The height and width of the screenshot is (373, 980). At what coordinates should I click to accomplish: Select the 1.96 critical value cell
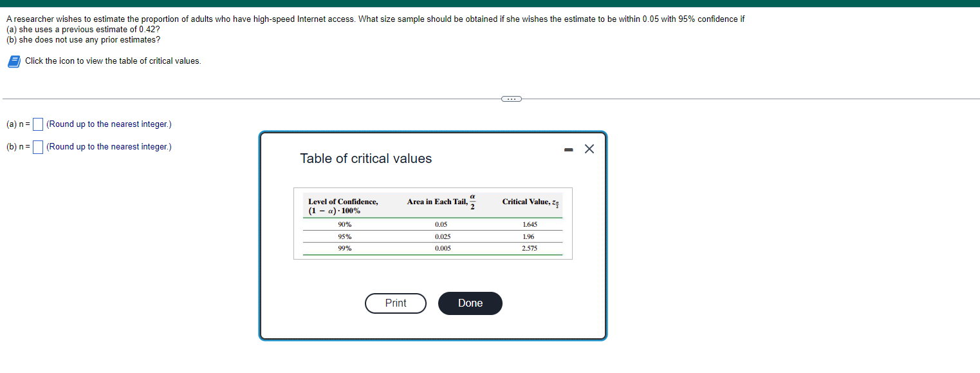pos(529,236)
